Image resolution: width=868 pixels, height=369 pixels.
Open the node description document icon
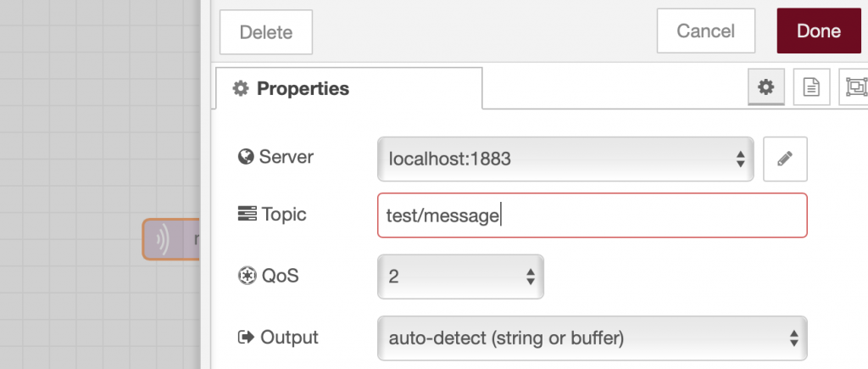pyautogui.click(x=811, y=87)
